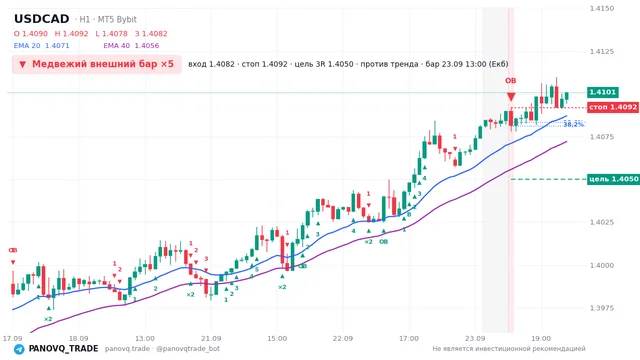
Task: Click the open value 'O 1.4090'
Action: 31,34
